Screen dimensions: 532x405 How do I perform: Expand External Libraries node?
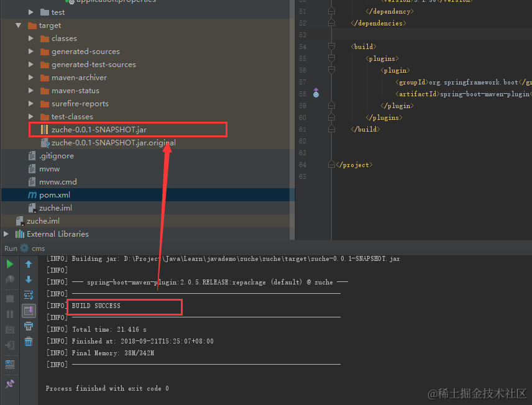pos(6,234)
